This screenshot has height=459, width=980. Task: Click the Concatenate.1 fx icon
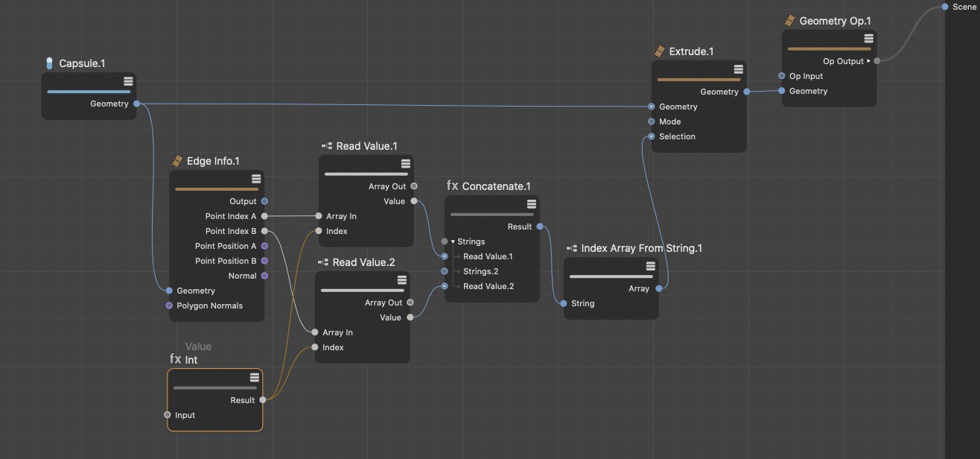(452, 186)
